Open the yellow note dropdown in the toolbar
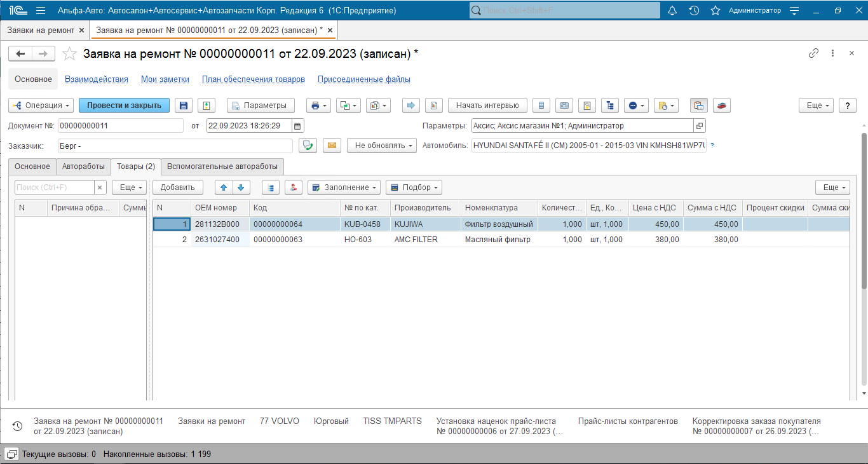The image size is (868, 464). click(x=666, y=106)
